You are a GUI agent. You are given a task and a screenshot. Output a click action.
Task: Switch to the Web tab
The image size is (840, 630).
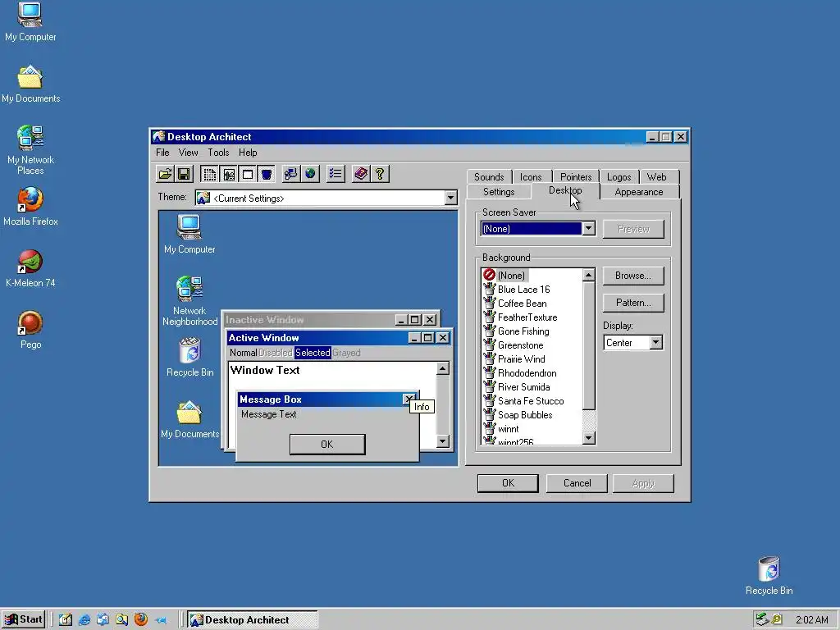click(657, 177)
